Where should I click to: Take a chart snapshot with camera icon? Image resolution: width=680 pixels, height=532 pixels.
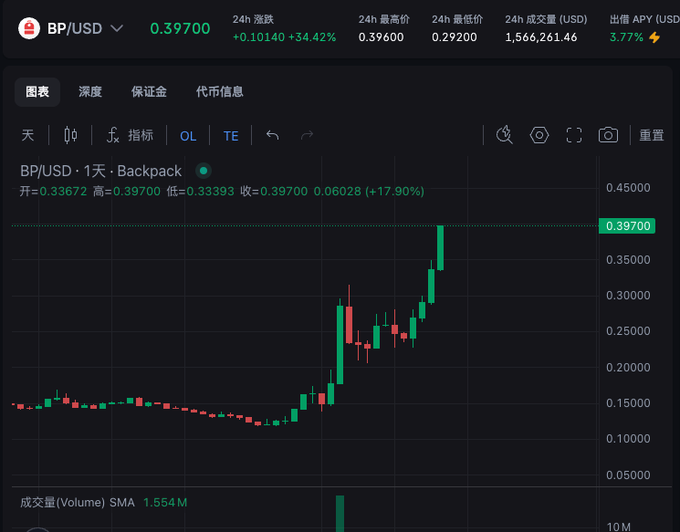coord(608,135)
